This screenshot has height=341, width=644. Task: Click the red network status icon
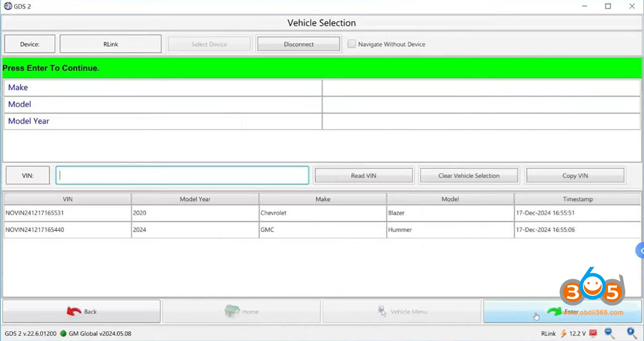pyautogui.click(x=592, y=333)
